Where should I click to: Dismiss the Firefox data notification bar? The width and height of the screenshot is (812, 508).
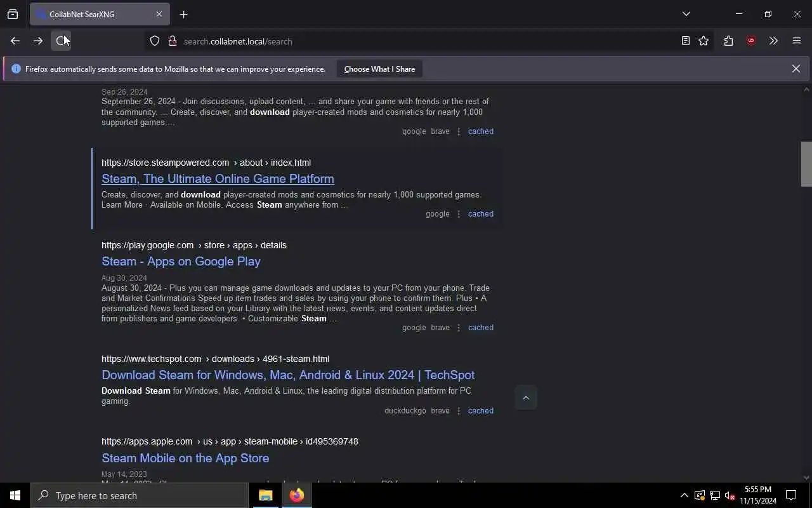[x=796, y=69]
